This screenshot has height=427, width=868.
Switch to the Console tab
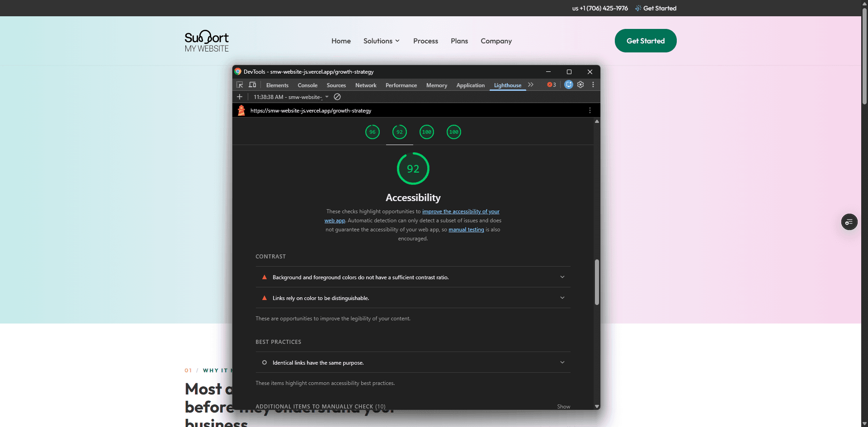(307, 85)
